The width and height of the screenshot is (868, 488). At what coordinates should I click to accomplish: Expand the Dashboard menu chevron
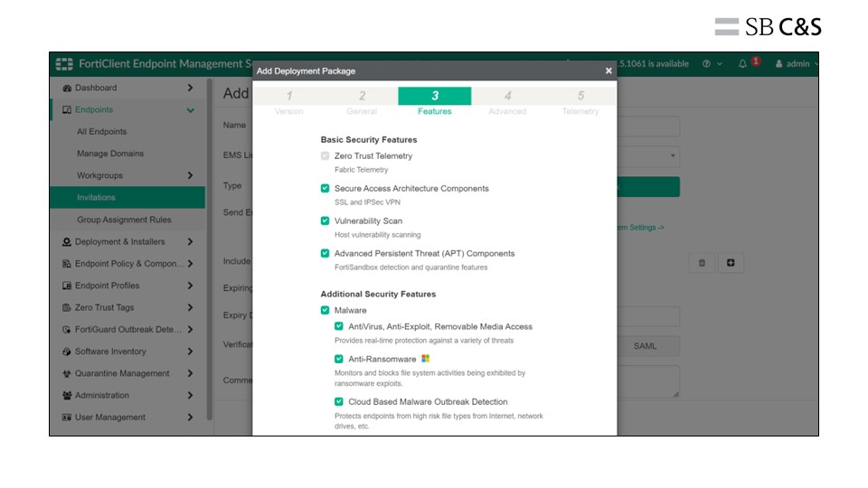[x=190, y=88]
